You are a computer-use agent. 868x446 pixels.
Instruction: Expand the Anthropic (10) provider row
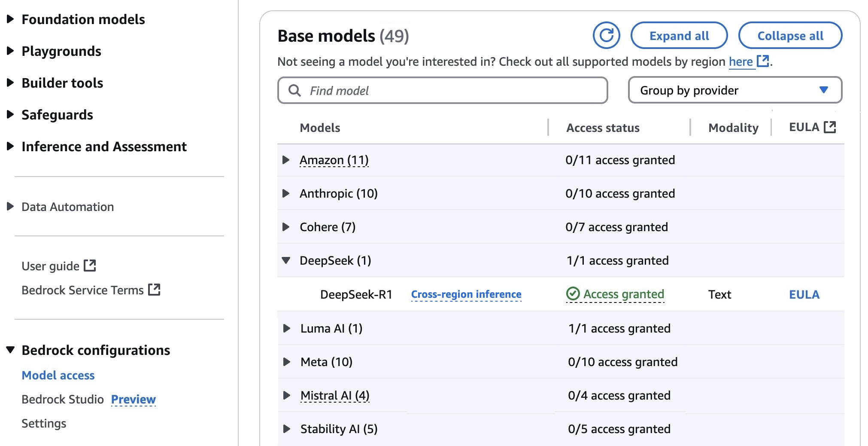pyautogui.click(x=286, y=193)
